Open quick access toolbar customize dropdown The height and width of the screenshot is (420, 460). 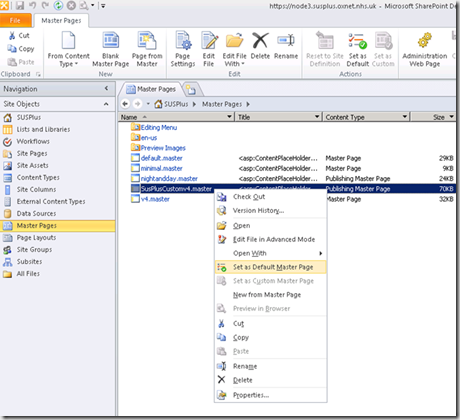[103, 6]
